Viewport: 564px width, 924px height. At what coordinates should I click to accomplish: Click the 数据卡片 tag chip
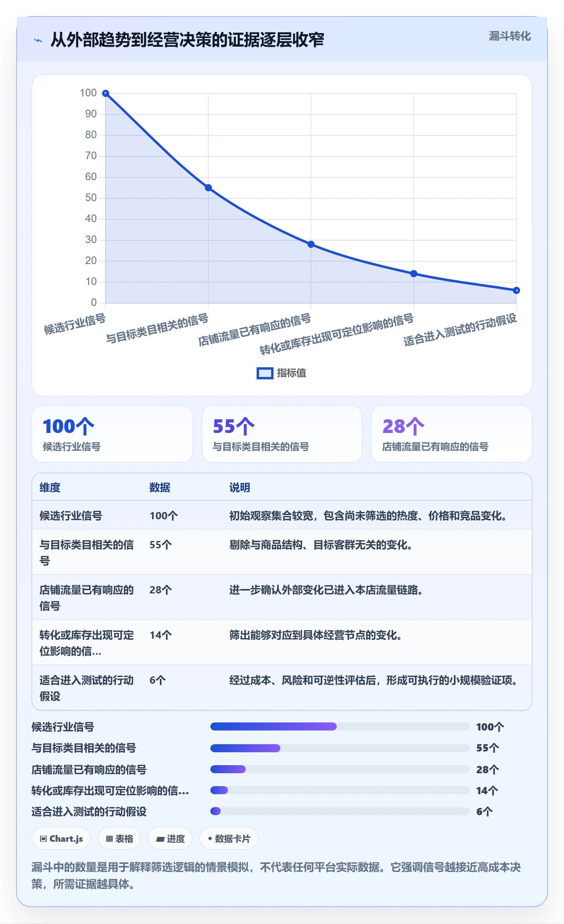[x=229, y=839]
